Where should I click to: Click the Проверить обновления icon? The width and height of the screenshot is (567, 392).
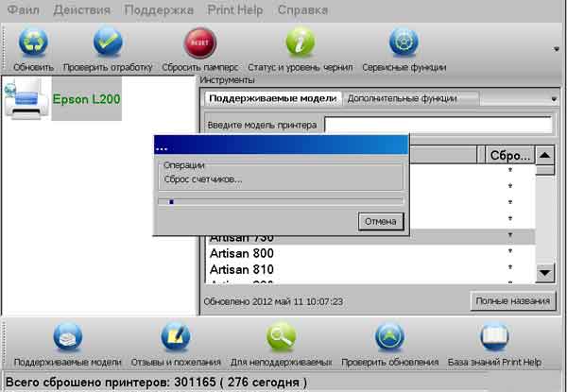tap(390, 339)
